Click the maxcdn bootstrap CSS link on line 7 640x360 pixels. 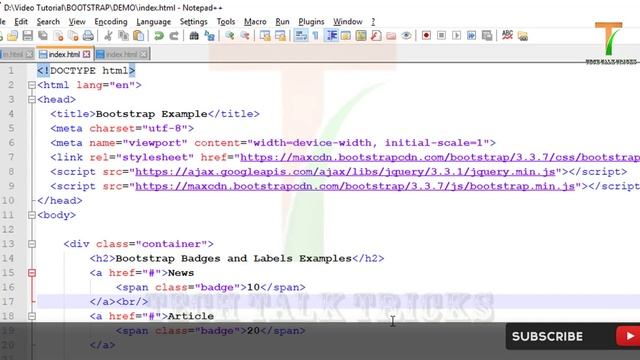pos(440,158)
